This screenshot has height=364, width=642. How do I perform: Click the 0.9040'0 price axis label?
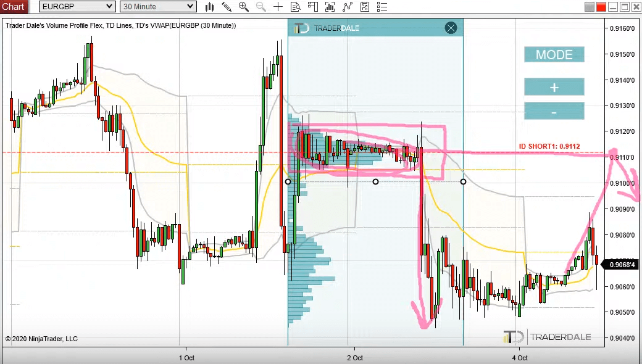(x=622, y=338)
